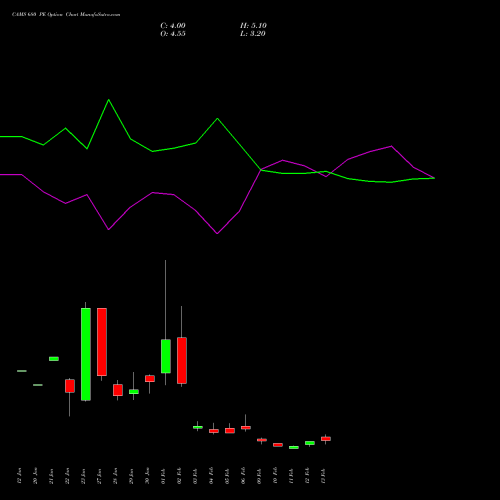Screen dimensions: 500x500
Task: Click the purple indicator line's lowest trough
Action: point(217,233)
